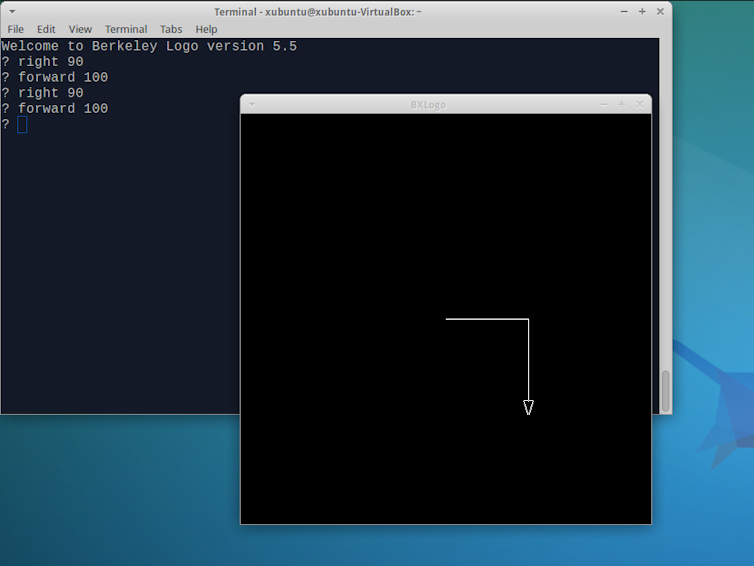
Task: Click the Logo prompt cursor in Terminal
Action: 22,125
